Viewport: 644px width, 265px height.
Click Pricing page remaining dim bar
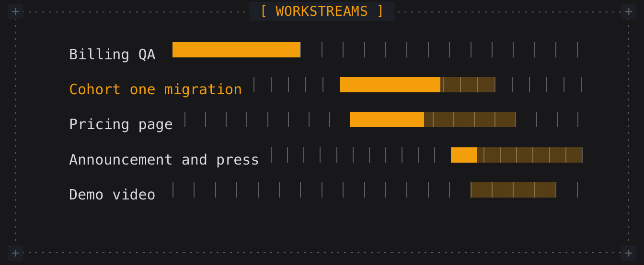[x=470, y=120]
